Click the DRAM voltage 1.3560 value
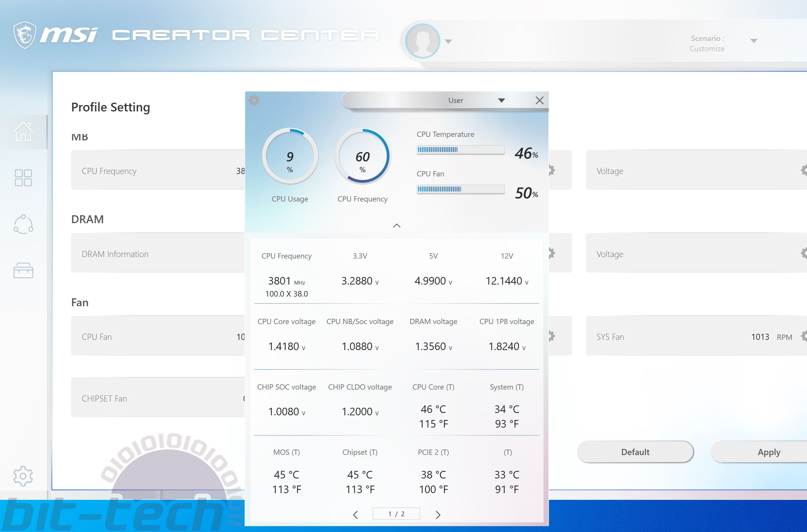 [433, 346]
